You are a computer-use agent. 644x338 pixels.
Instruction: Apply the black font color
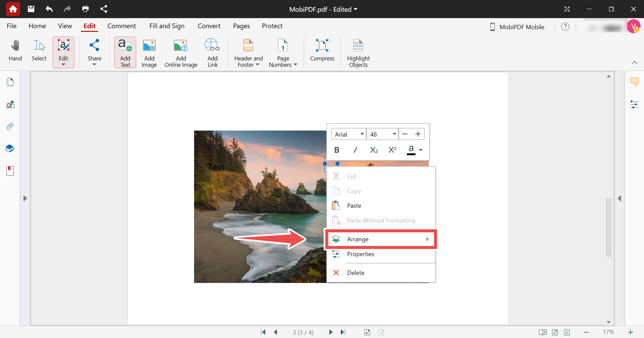click(x=411, y=150)
